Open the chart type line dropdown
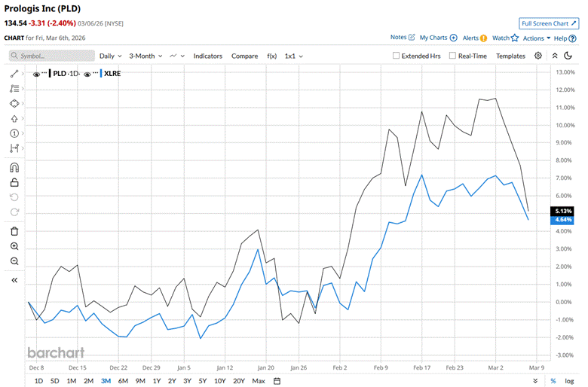 (177, 56)
